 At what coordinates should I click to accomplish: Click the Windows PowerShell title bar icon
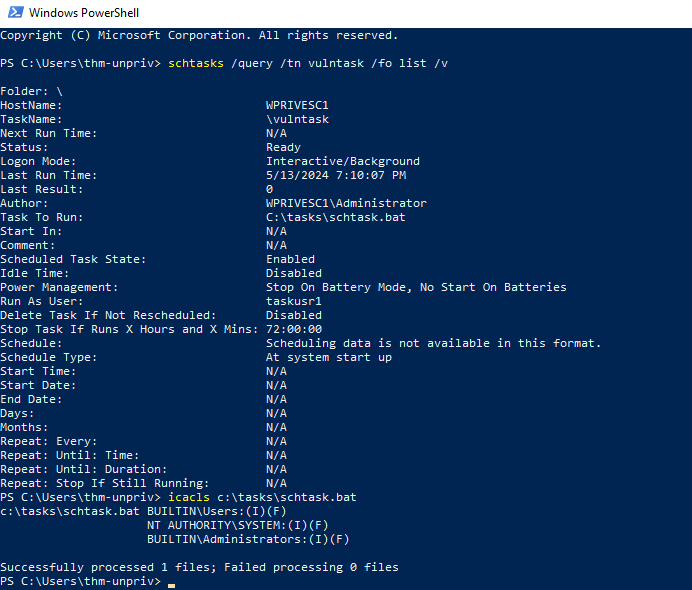coord(16,12)
